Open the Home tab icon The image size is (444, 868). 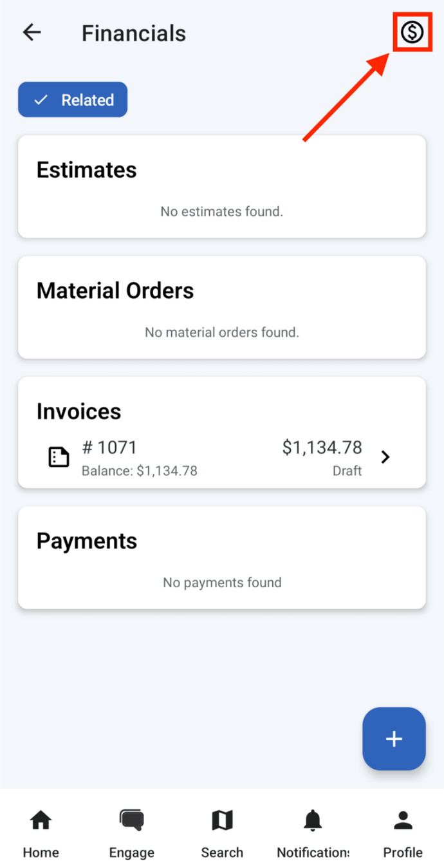40,820
